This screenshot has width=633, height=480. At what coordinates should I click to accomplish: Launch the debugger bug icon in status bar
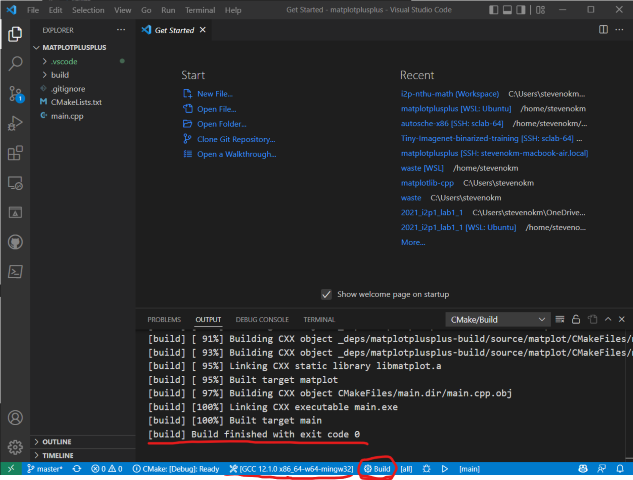pos(426,469)
